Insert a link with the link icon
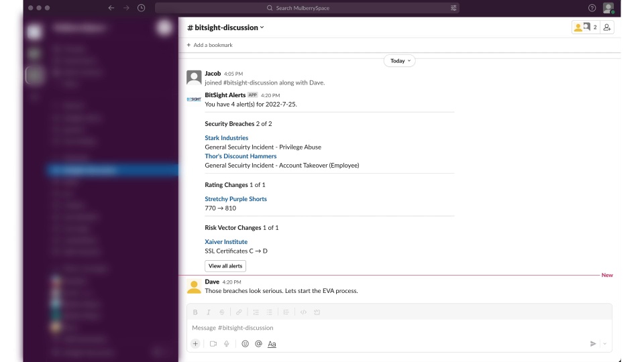Viewport: 644px width, 362px height. click(x=239, y=312)
